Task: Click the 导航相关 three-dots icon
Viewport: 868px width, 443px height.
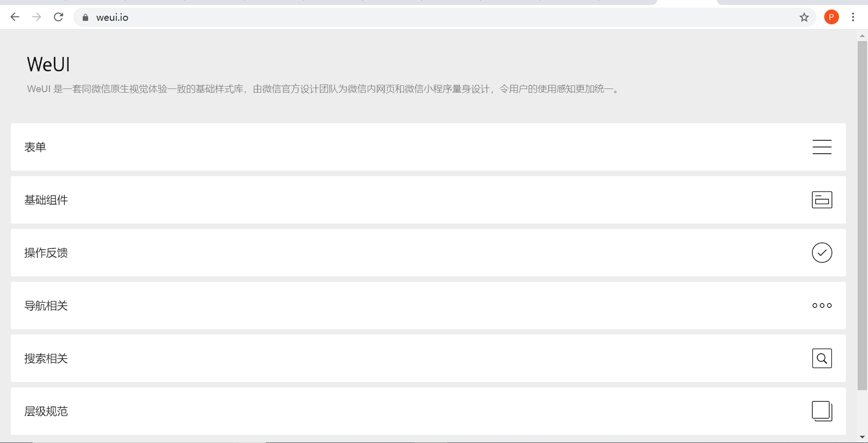Action: tap(822, 305)
